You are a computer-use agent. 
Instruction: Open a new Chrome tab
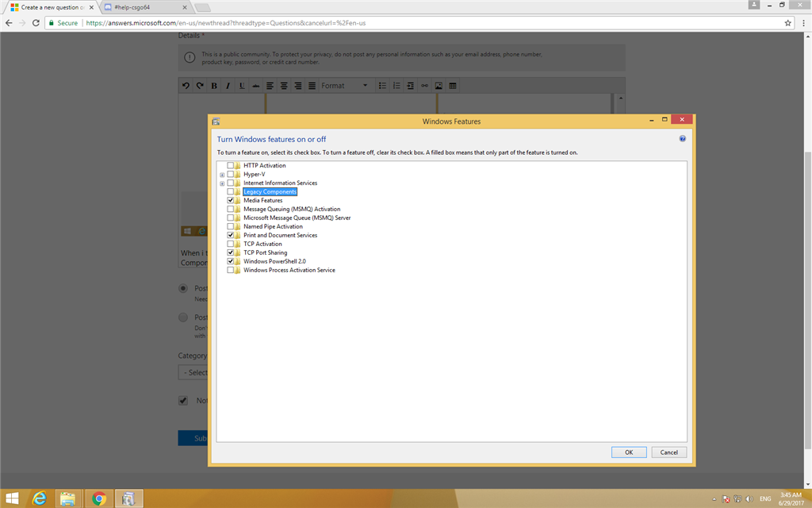coord(202,8)
